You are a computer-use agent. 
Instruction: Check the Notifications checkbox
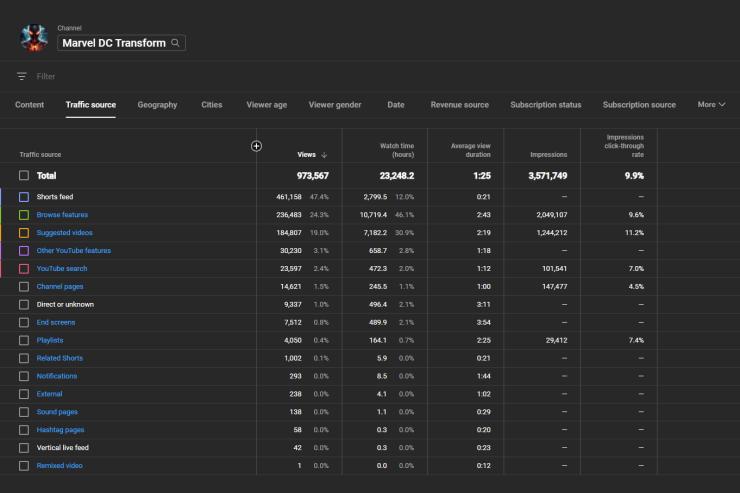[x=24, y=376]
